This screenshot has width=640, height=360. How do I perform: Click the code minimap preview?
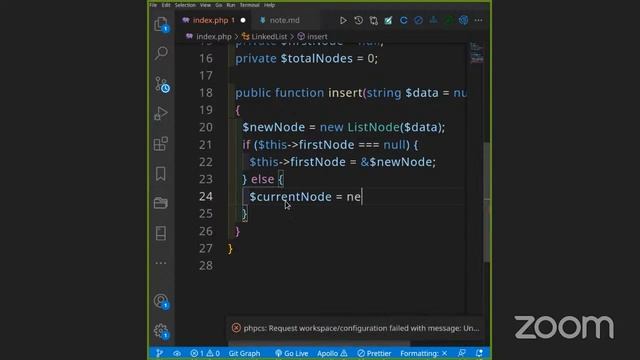(476, 52)
